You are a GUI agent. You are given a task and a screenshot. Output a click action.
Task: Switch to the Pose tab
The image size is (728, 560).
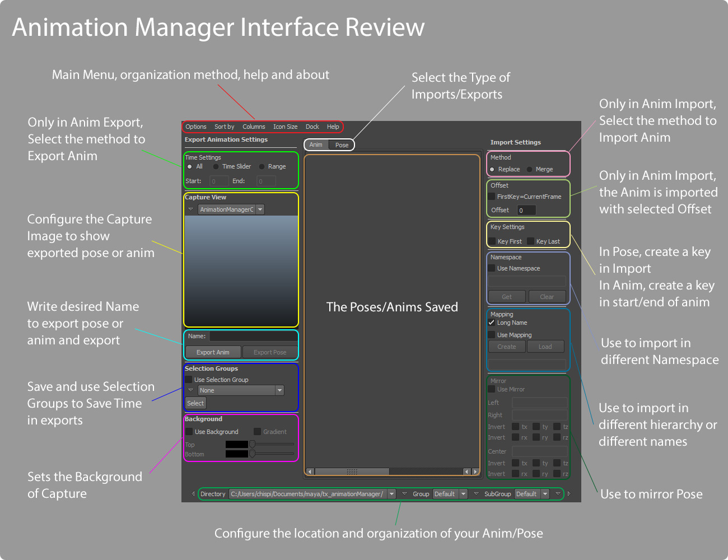click(342, 145)
